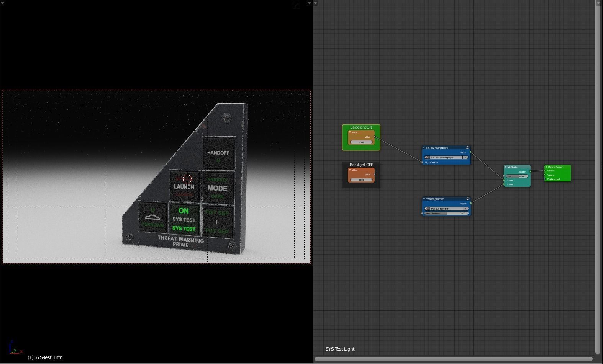Edit the SYS_TEST Warning Light group icon
The image size is (603, 364).
[x=468, y=147]
